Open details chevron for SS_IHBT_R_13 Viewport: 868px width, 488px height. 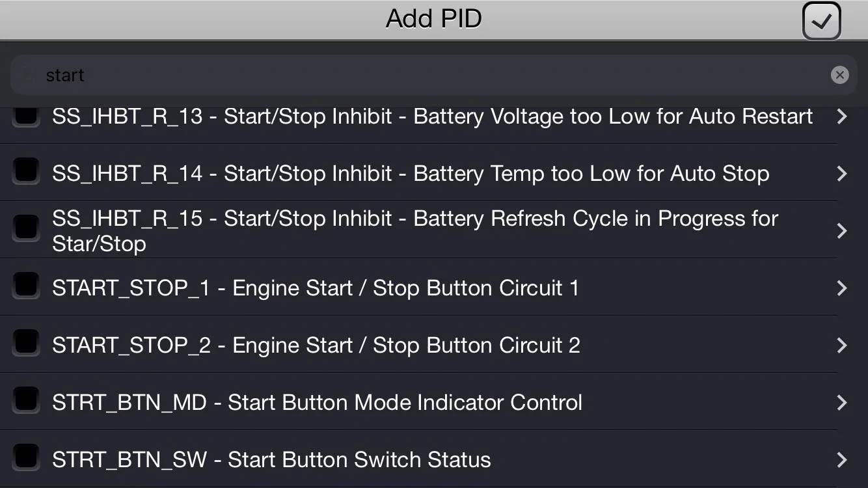point(842,116)
